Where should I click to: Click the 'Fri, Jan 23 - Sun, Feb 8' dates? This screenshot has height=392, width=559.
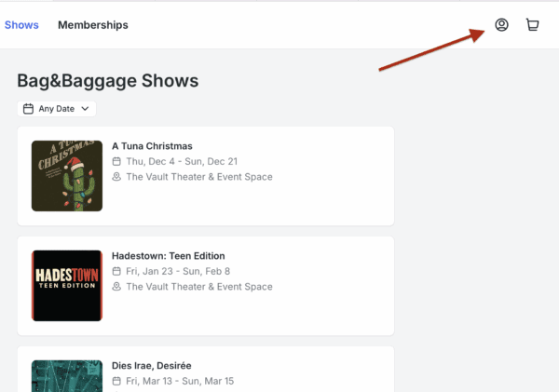click(178, 271)
